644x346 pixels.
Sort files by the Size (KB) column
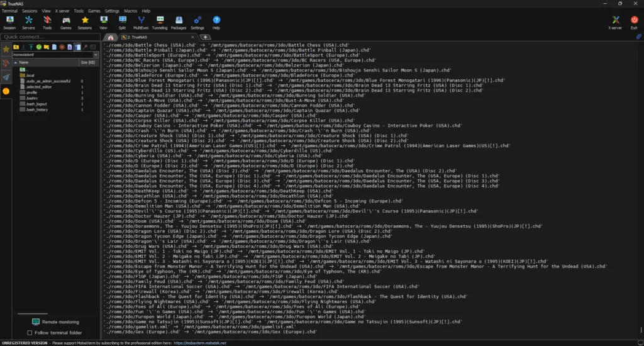(x=88, y=62)
